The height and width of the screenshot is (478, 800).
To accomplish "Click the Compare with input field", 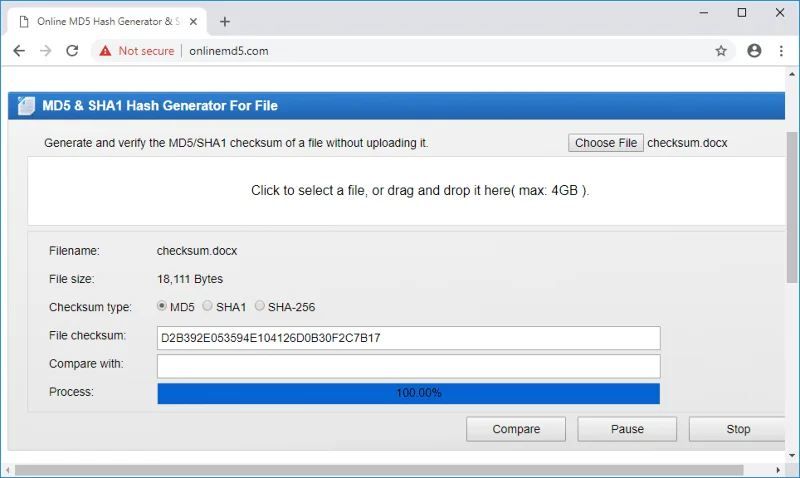I will pos(409,366).
